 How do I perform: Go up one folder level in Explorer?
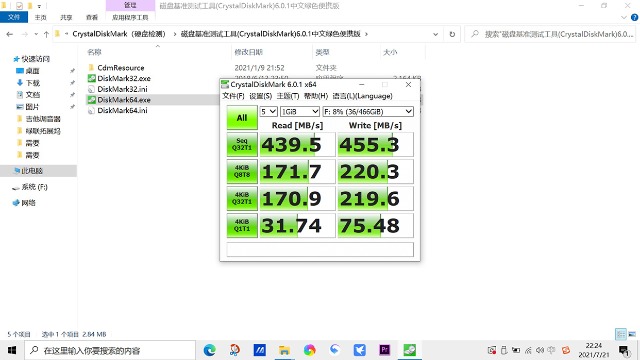pyautogui.click(x=46, y=34)
